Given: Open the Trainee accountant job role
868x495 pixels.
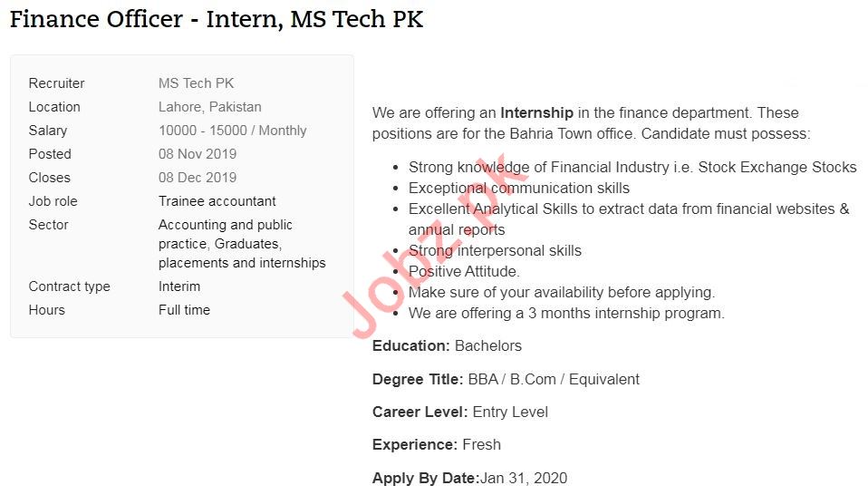Looking at the screenshot, I should (217, 201).
